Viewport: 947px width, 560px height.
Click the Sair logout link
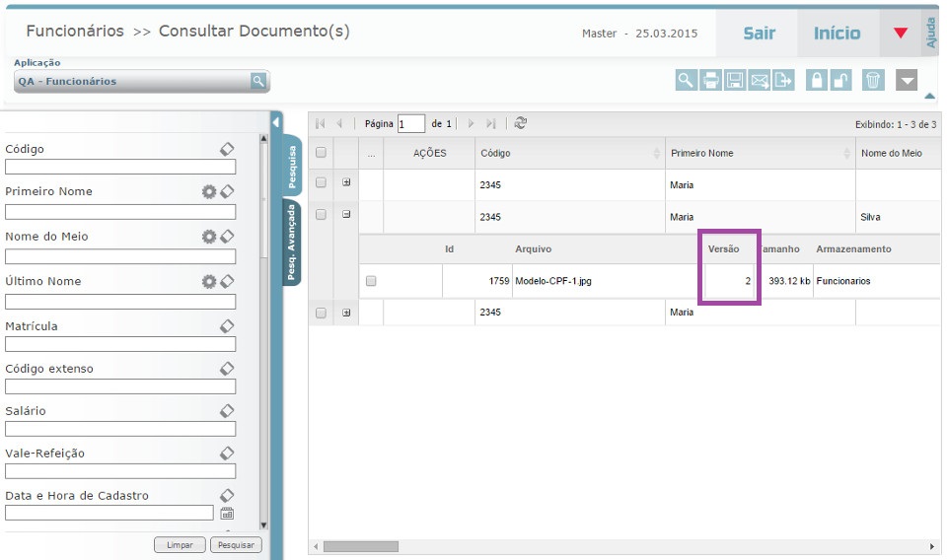point(759,34)
